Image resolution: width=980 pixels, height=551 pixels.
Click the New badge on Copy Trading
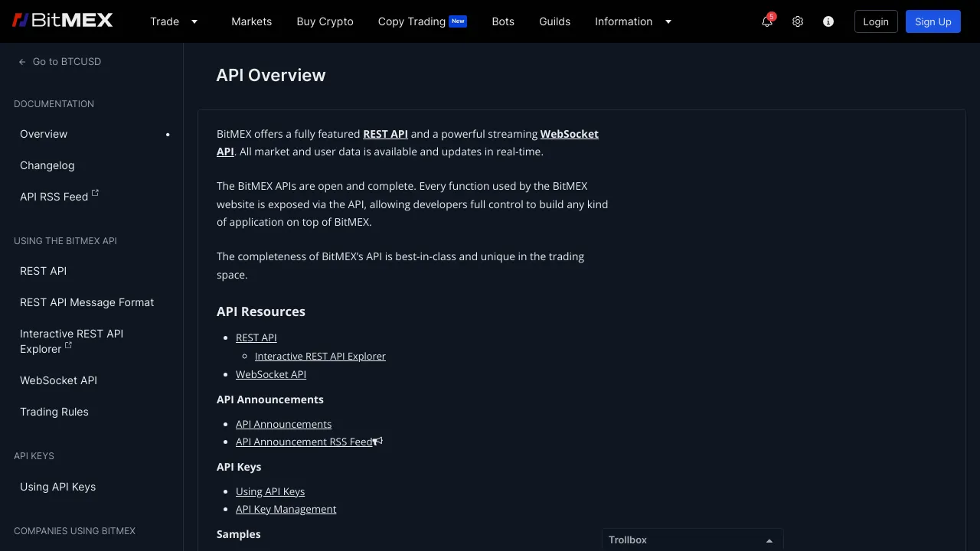(x=458, y=21)
